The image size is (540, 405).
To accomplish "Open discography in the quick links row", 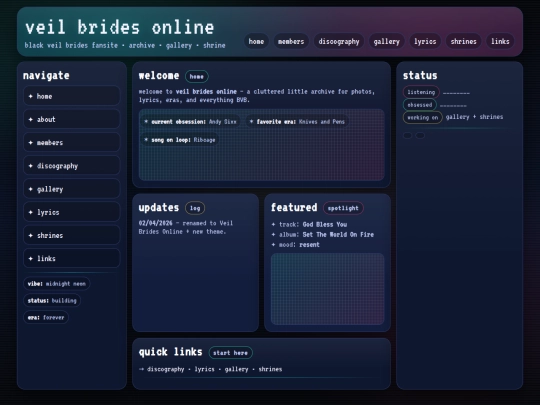I will point(166,369).
